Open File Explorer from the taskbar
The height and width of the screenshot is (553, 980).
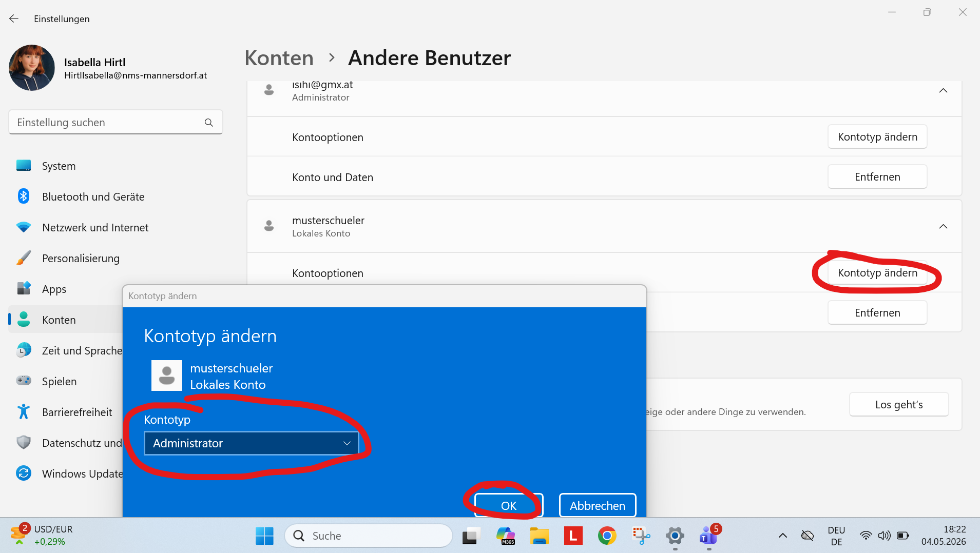point(540,536)
